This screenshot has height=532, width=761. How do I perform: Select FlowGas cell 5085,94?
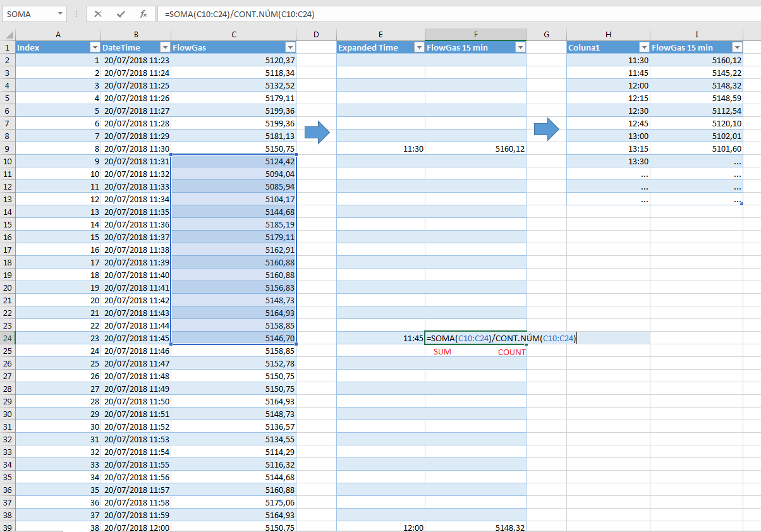(234, 186)
